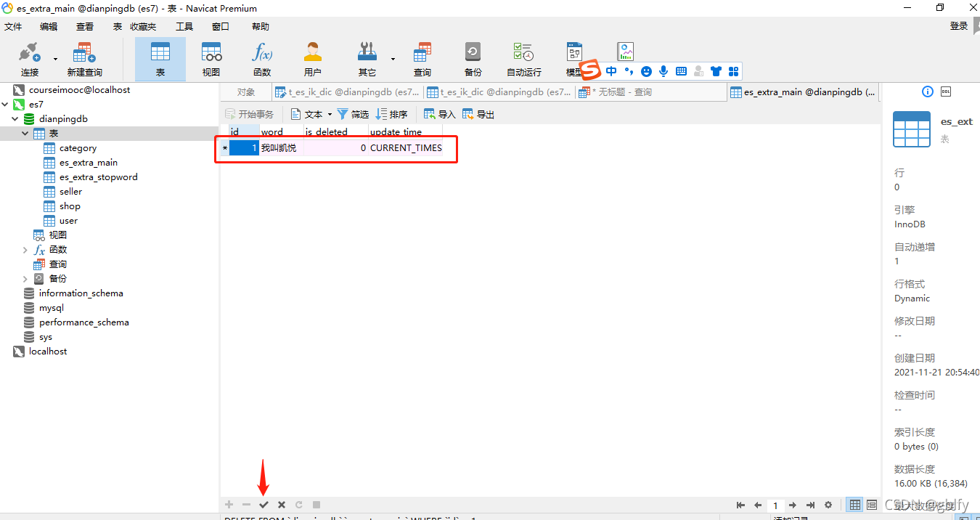Click the 开始事务 button
Image resolution: width=980 pixels, height=520 pixels.
point(249,114)
